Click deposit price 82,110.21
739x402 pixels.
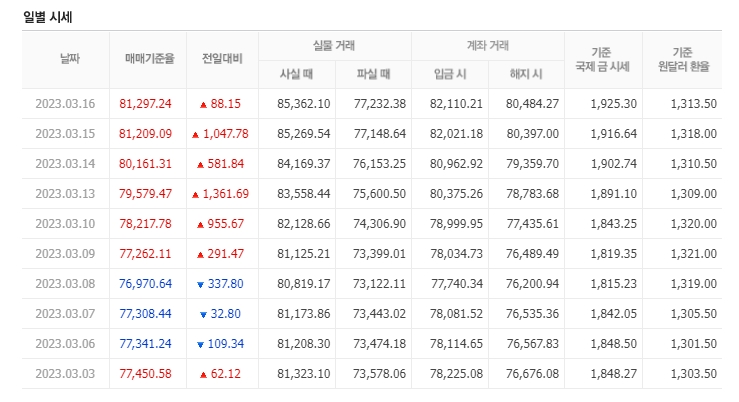point(456,104)
